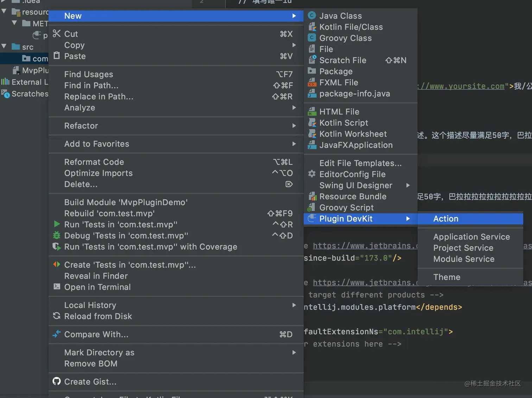Click the green Run triangle icon

click(57, 224)
